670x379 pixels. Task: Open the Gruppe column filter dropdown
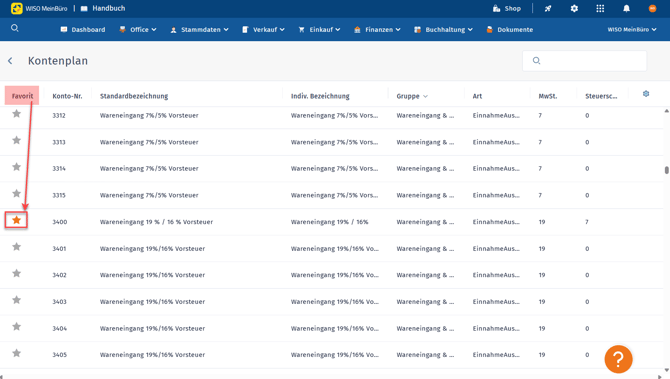pos(425,97)
